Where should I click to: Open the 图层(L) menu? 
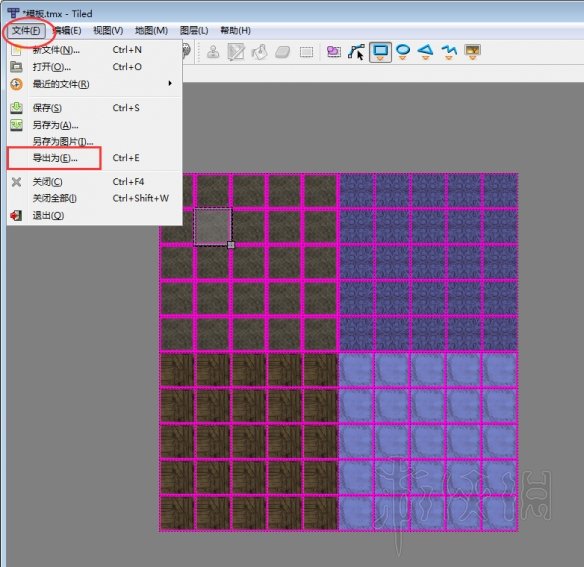tap(194, 31)
